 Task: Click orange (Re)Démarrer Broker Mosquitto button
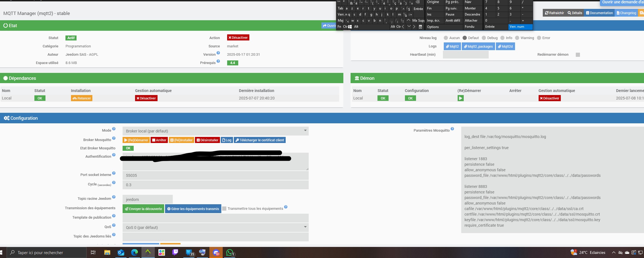(136, 140)
